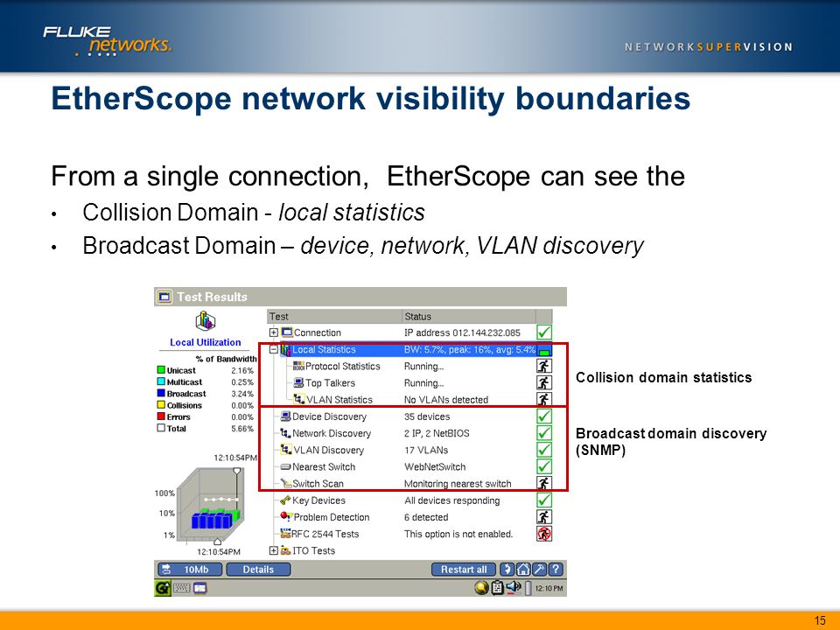Open help with the question mark icon

click(x=556, y=569)
